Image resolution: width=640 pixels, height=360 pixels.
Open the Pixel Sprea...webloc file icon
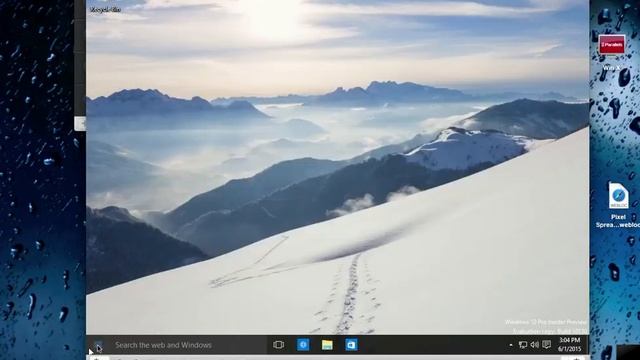click(618, 204)
